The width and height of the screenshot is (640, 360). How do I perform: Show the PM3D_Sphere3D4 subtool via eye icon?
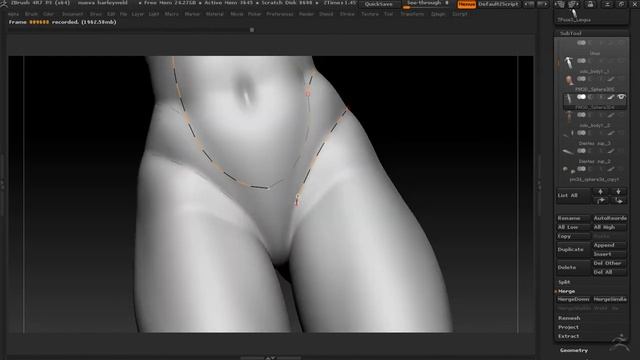(x=621, y=97)
